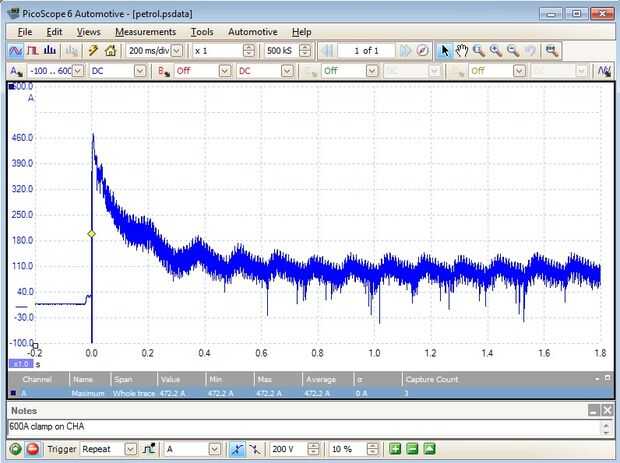The image size is (620, 463).
Task: Delete measurement with minus icon
Action: coord(412,449)
